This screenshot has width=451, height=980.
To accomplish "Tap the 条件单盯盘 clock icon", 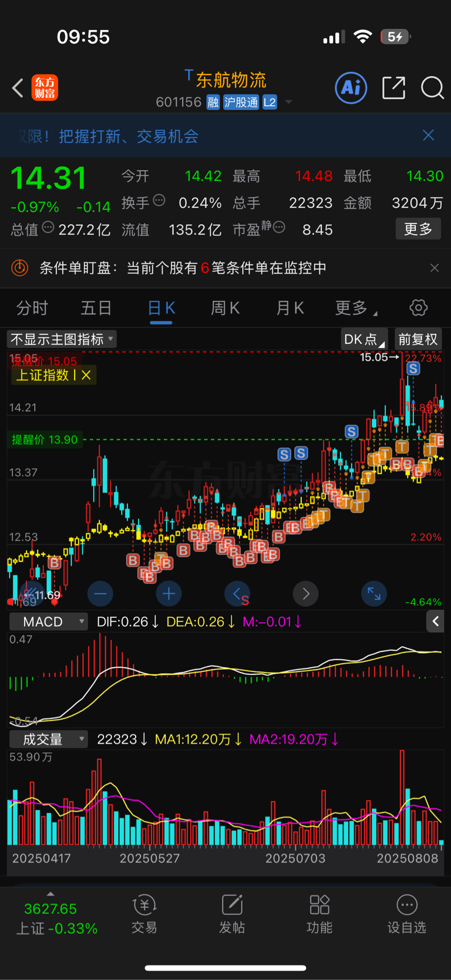I will (x=20, y=268).
